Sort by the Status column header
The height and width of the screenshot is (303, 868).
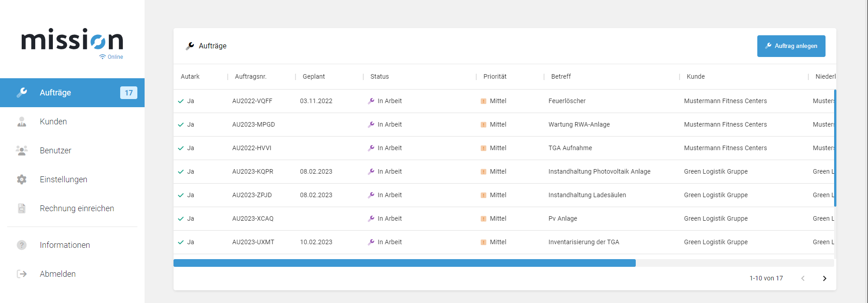(x=380, y=77)
